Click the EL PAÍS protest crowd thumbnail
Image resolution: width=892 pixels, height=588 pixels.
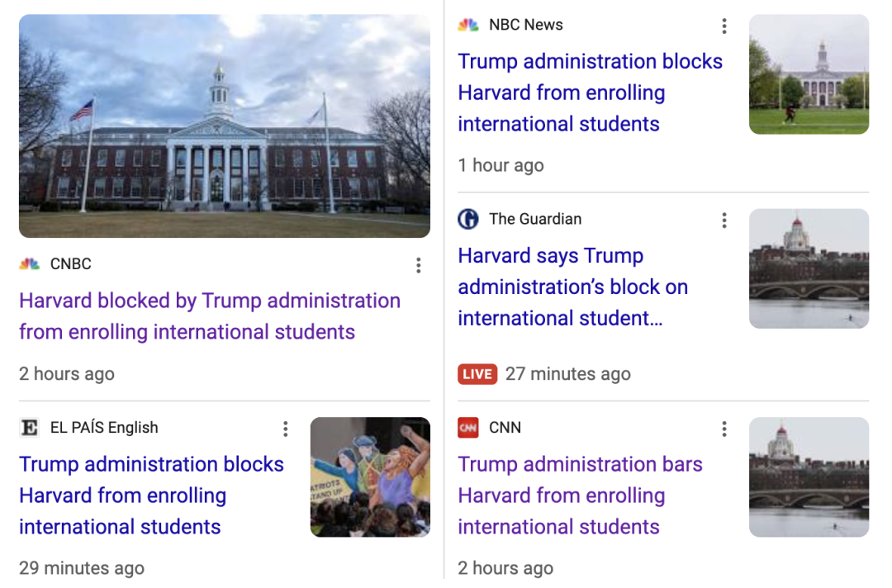click(370, 477)
